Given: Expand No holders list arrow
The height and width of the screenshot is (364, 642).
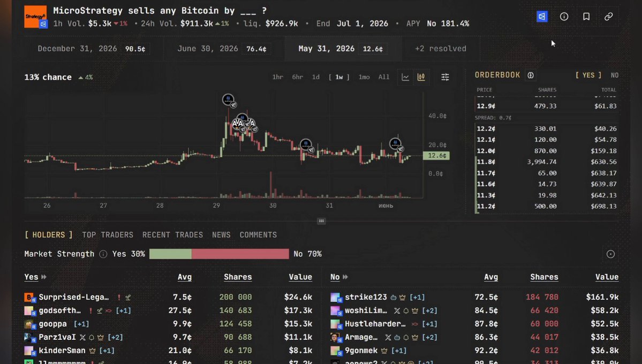Looking at the screenshot, I should point(345,277).
